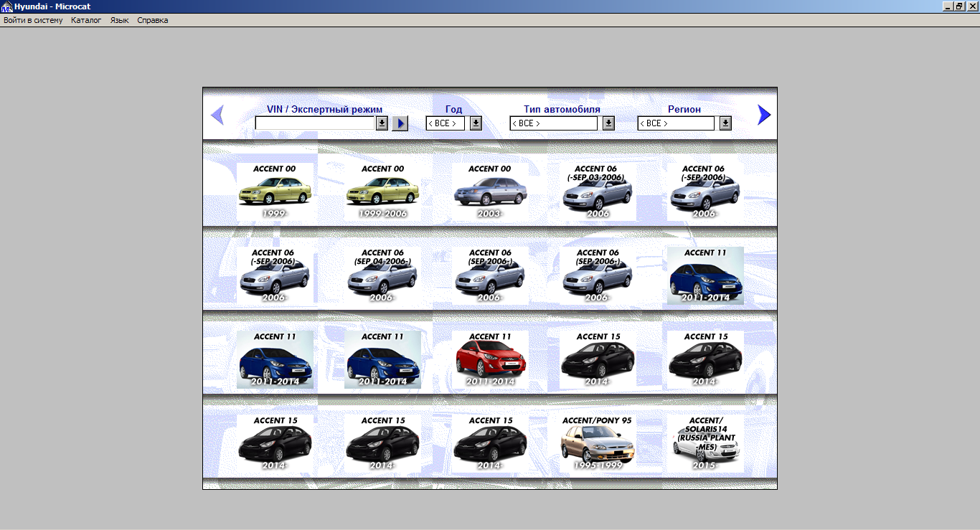Choose the red ACCENT 11 car
Image resolution: width=980 pixels, height=530 pixels.
click(x=490, y=359)
